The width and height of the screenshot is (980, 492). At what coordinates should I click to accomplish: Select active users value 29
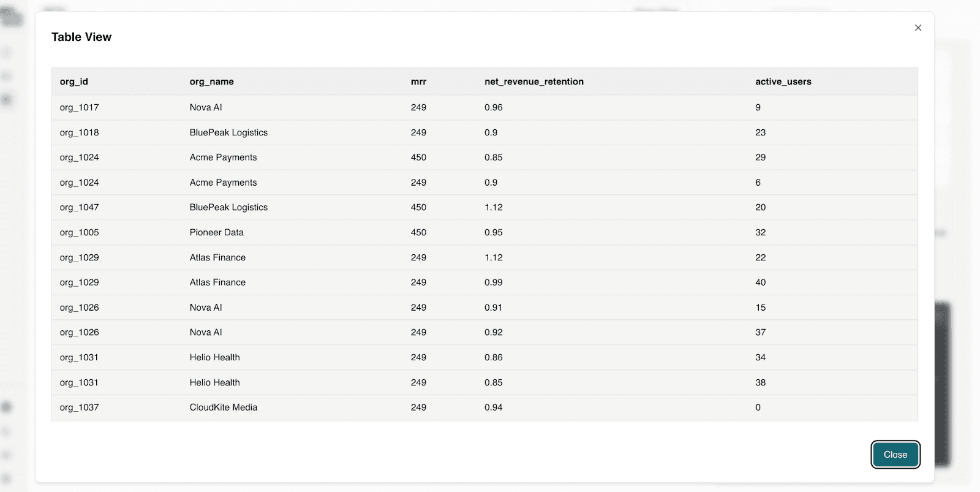click(760, 157)
